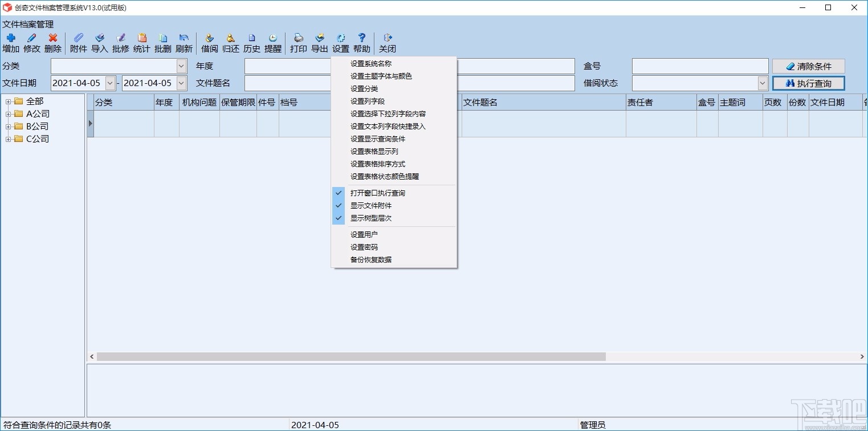This screenshot has height=431, width=868.
Task: Select 设置文本列字段快捷录入 menu item
Action: (394, 127)
